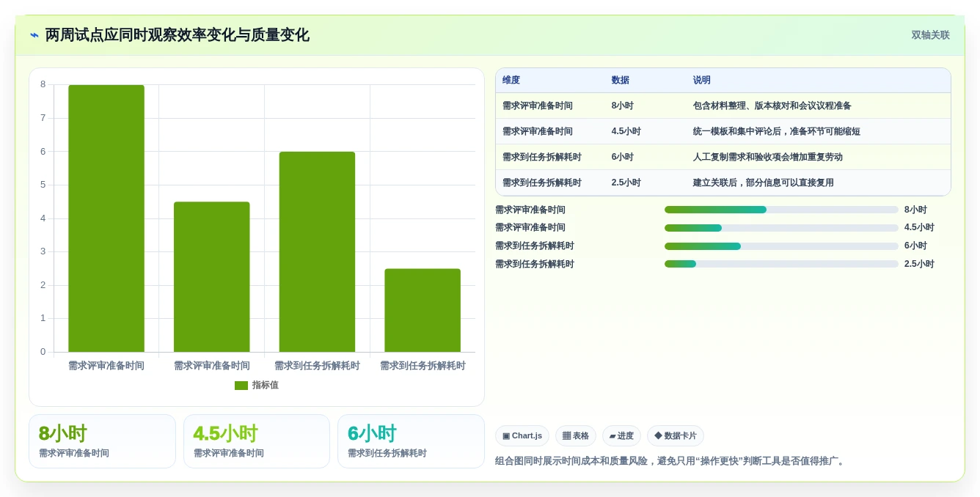Open the 6小时 需求到任务拆解耗时 data card
The image size is (980, 497).
pyautogui.click(x=411, y=441)
